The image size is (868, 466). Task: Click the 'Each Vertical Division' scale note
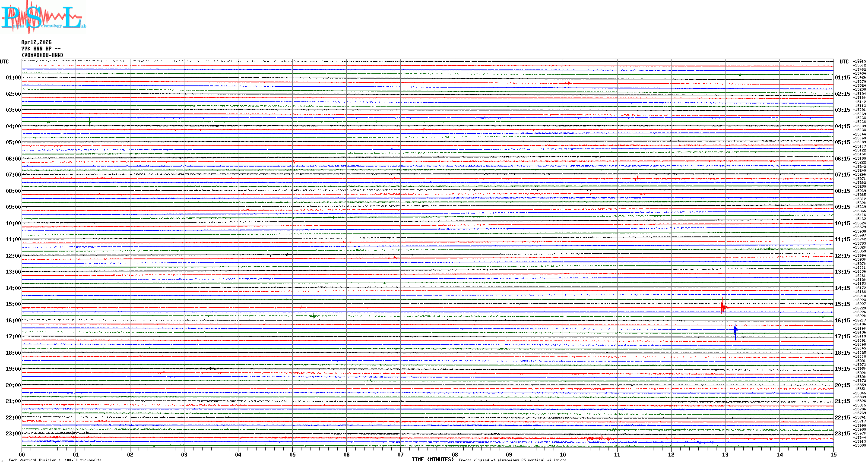tap(55, 460)
